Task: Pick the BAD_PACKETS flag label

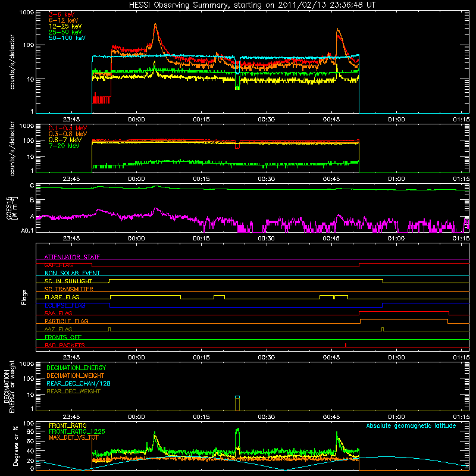Action: coord(65,345)
